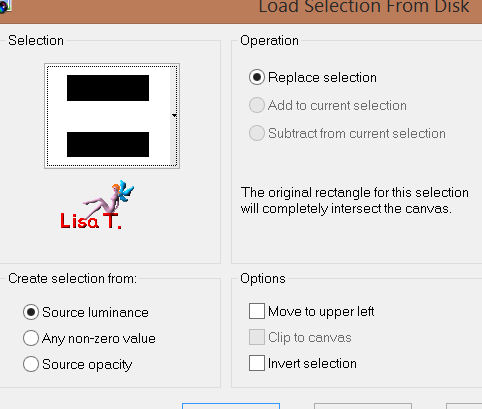Click the Operation group heading
The height and width of the screenshot is (409, 482).
pyautogui.click(x=269, y=41)
